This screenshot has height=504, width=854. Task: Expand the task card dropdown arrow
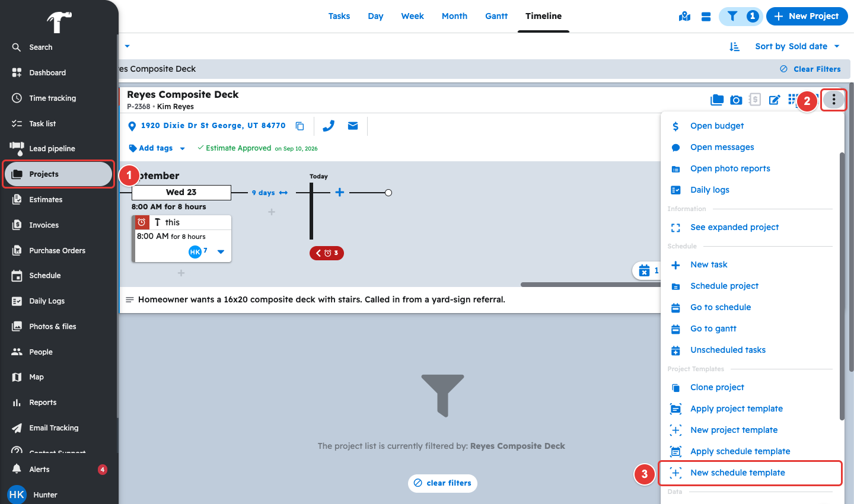(x=221, y=252)
